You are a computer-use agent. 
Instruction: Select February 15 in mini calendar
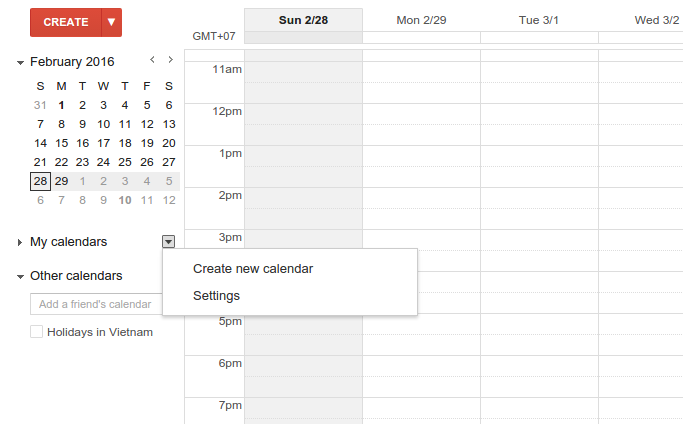tap(62, 143)
